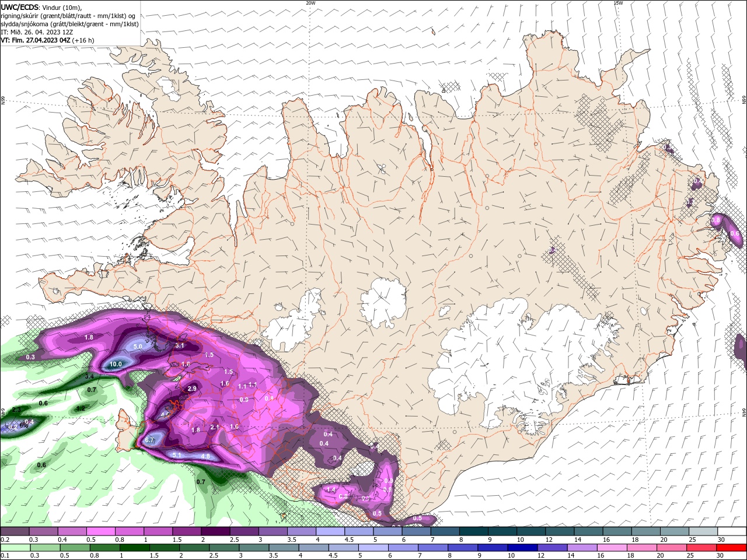
Task: Select the 3.1 value label on the map
Action: point(180,345)
